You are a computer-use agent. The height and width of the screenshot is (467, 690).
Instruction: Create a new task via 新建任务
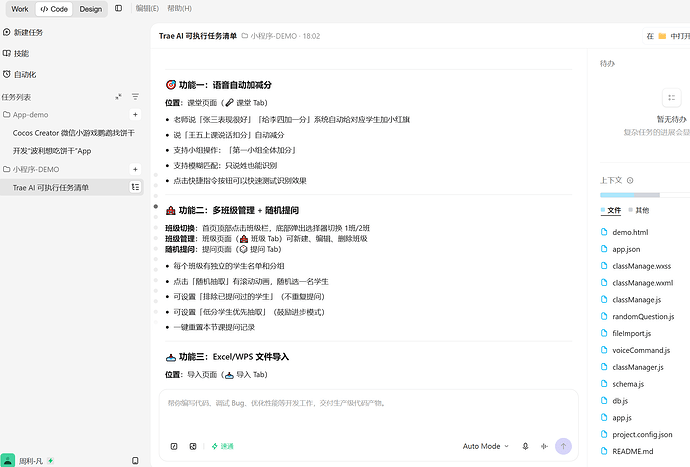point(23,32)
